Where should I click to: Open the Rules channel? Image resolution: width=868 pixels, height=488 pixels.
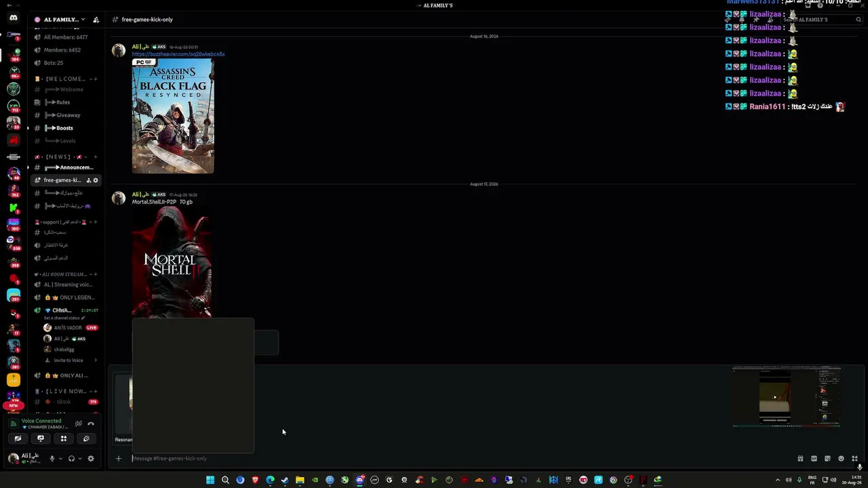[66, 102]
